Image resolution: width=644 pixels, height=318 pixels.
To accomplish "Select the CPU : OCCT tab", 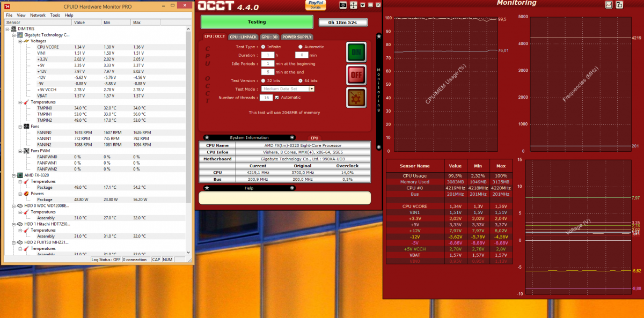I will tap(215, 36).
